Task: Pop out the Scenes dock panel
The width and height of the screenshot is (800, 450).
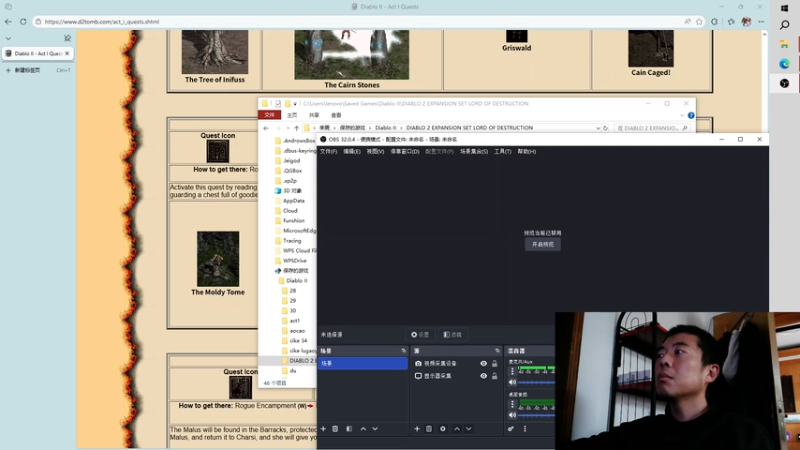Action: [x=404, y=351]
